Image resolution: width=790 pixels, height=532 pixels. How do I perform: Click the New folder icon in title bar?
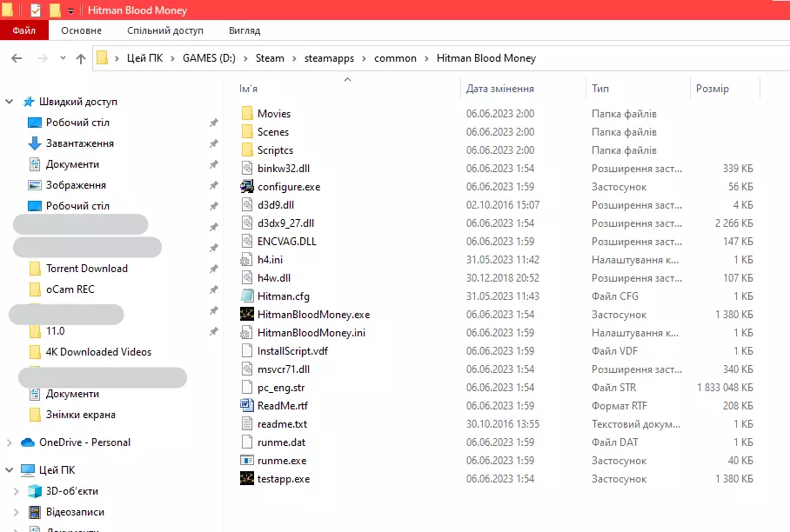(55, 10)
